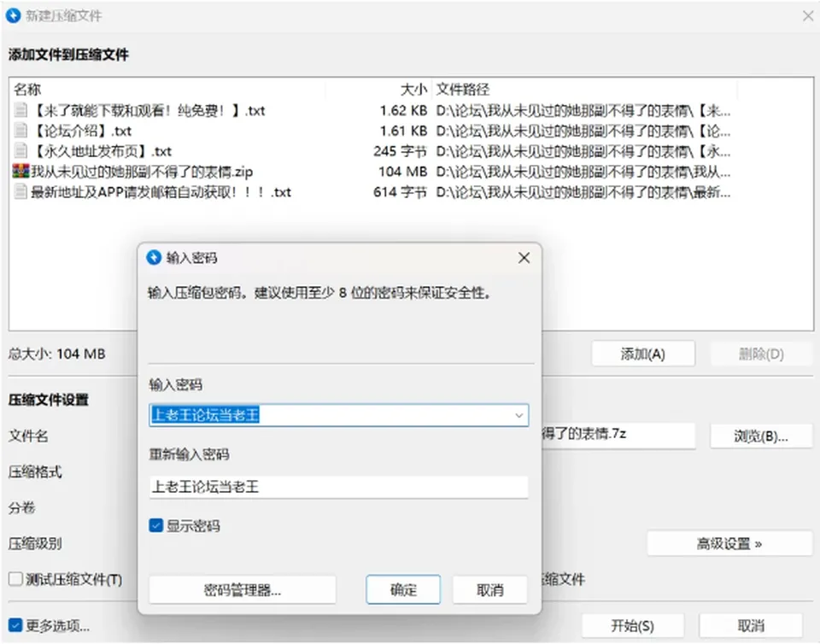The image size is (820, 644).
Task: Sort file list by 文件路径 column
Action: pos(463,90)
